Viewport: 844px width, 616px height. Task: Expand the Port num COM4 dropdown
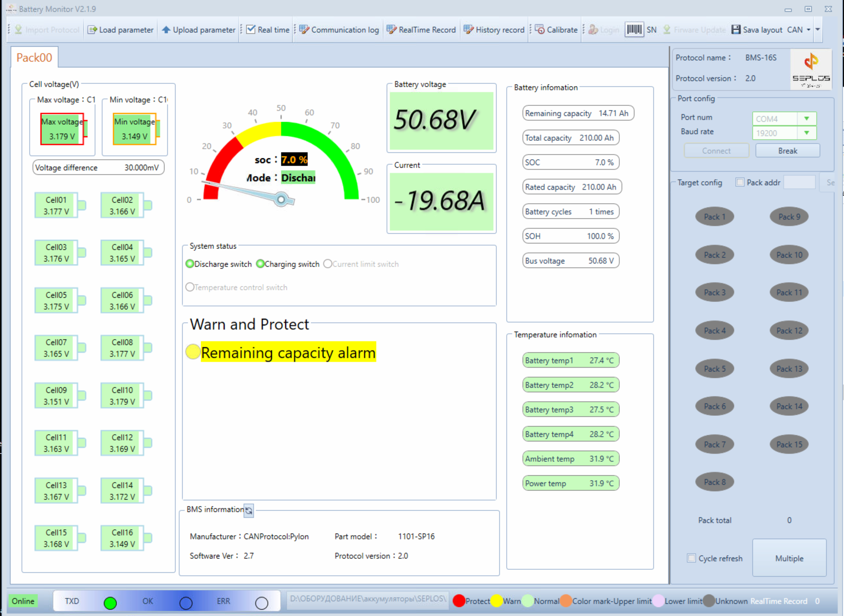tap(806, 119)
